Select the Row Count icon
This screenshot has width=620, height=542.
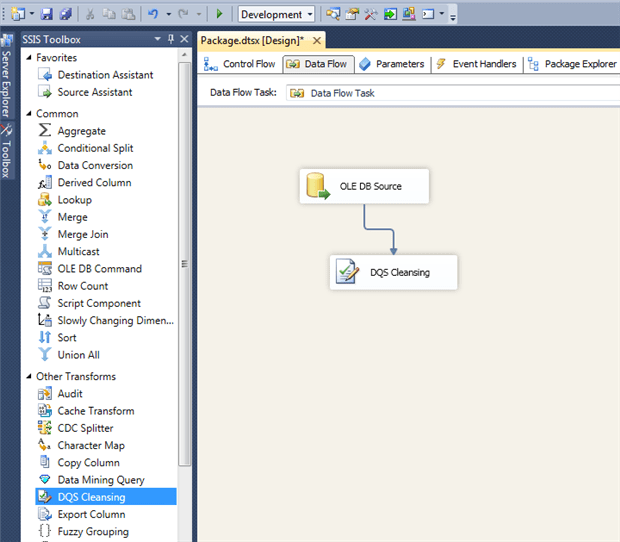45,286
